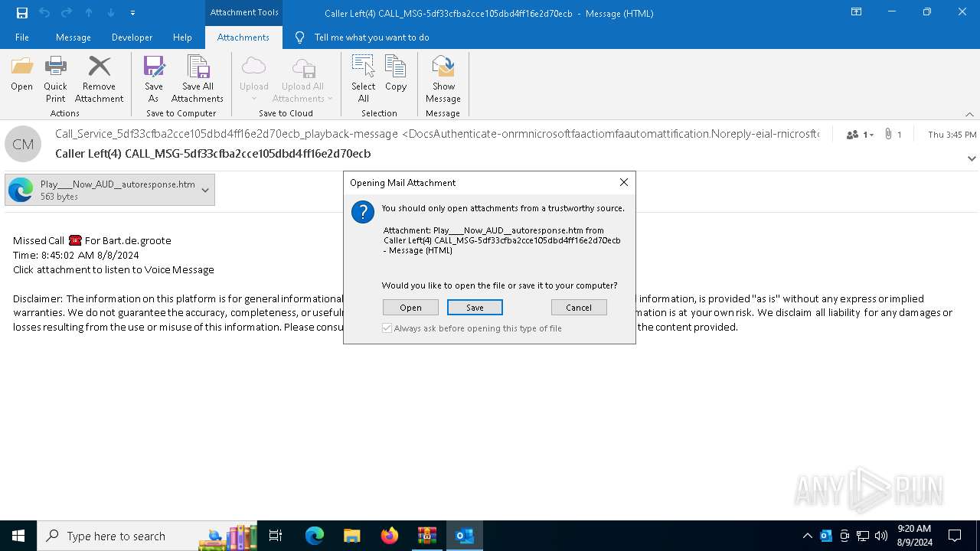Open Ribbon Display Options button

[857, 12]
